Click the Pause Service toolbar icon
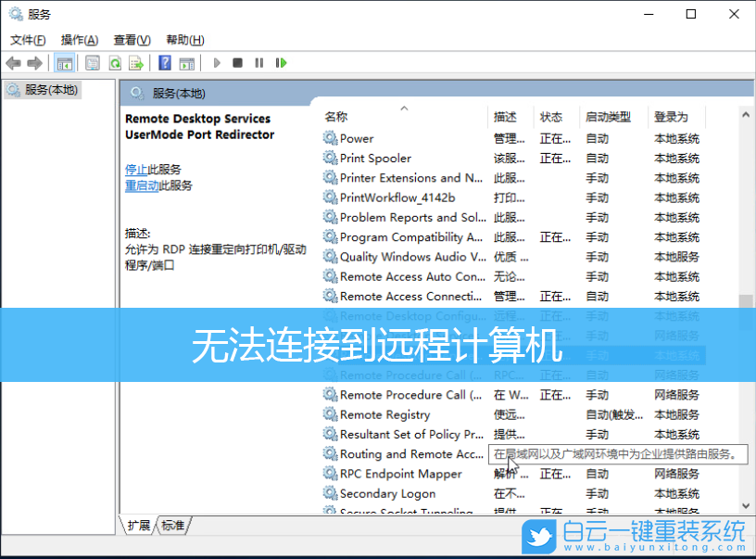The height and width of the screenshot is (559, 756). (259, 62)
